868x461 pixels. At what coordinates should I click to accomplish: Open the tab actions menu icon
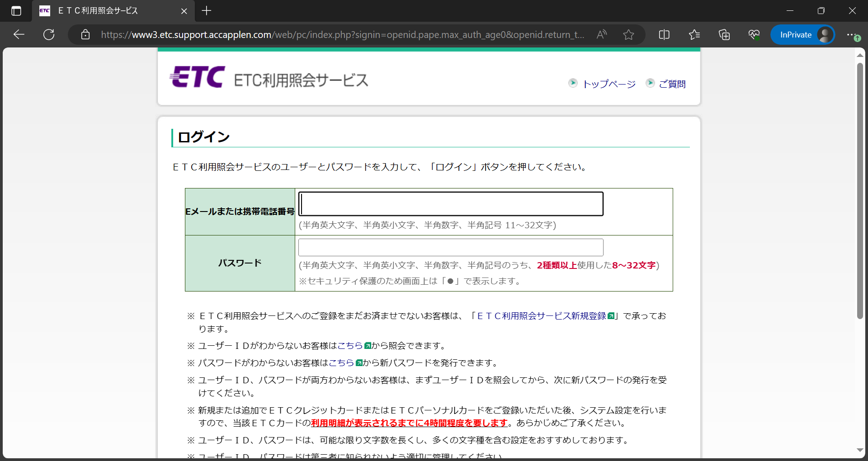pos(16,11)
